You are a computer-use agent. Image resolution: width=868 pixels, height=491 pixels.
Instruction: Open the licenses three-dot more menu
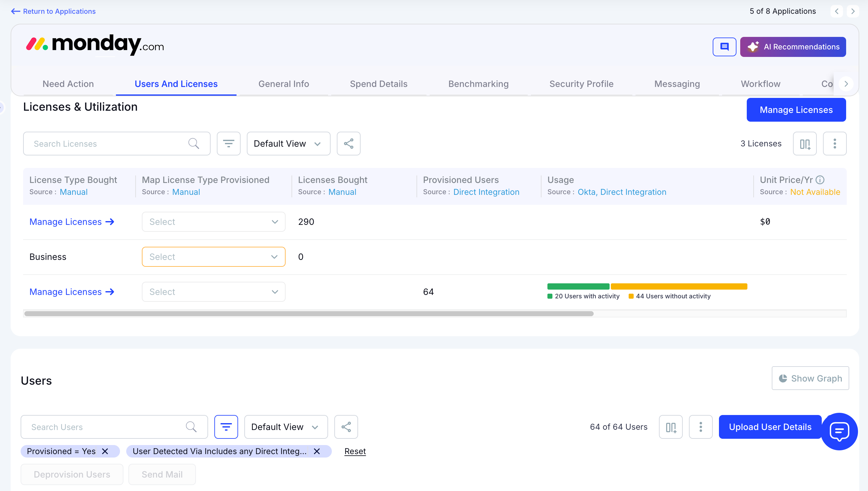click(834, 144)
